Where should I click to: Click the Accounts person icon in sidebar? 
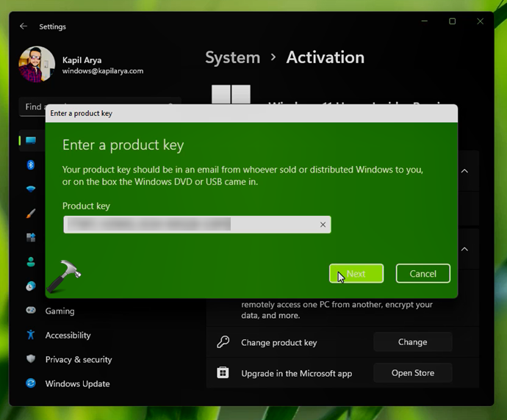31,262
